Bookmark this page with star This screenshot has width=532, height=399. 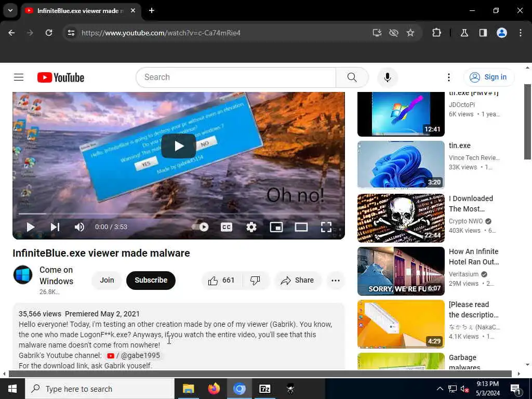pyautogui.click(x=410, y=33)
